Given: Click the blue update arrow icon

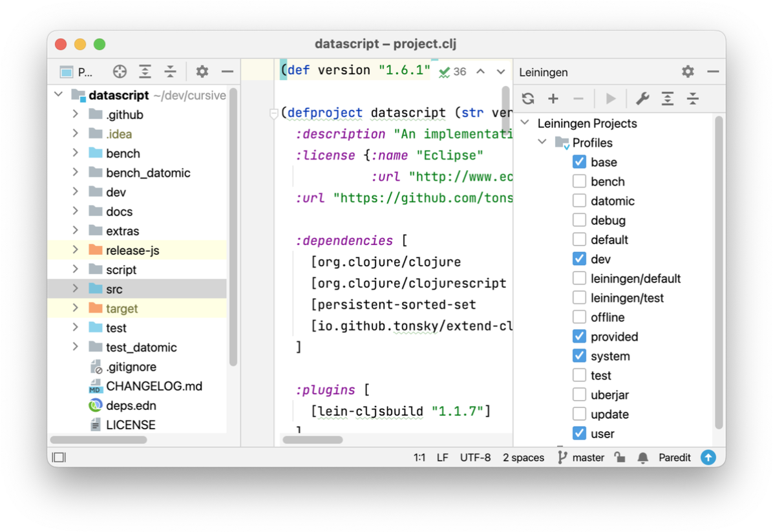Looking at the screenshot, I should tap(708, 458).
